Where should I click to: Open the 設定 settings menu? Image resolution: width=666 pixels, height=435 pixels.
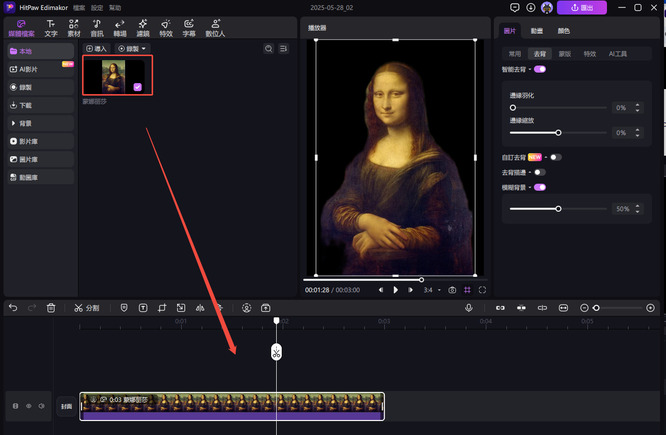click(97, 8)
